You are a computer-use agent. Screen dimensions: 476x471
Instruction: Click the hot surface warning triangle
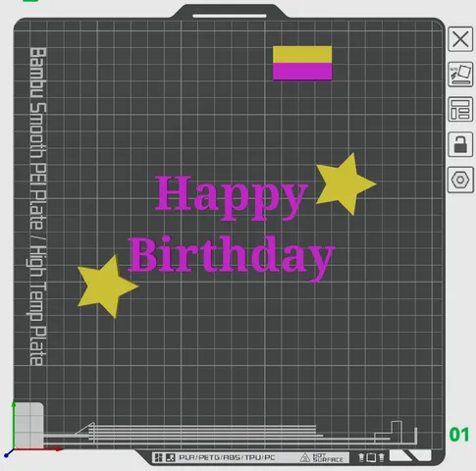[x=304, y=457]
